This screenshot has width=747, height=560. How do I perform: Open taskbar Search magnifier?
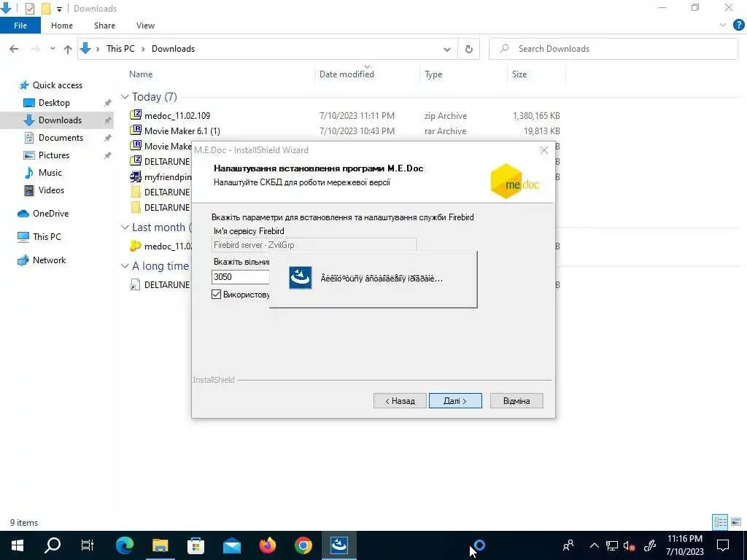[53, 545]
